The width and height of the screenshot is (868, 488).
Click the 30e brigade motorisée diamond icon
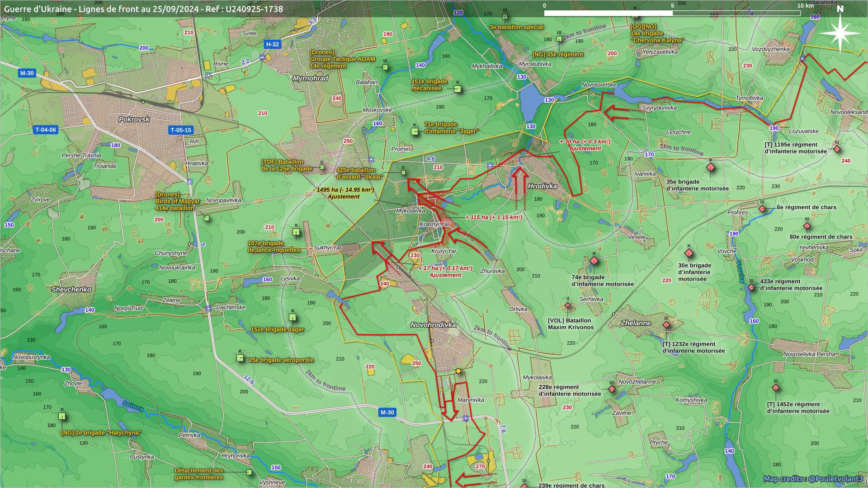tap(689, 253)
